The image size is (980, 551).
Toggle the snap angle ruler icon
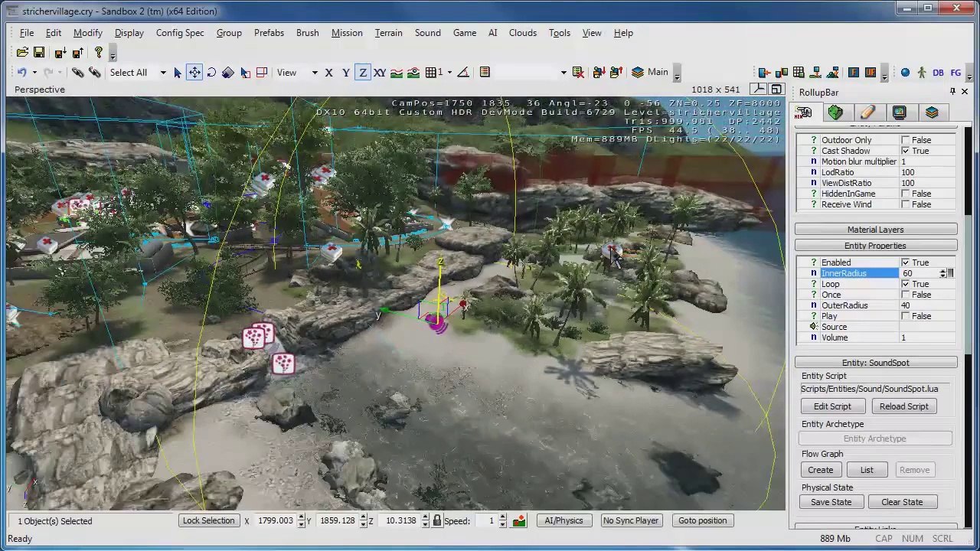[x=462, y=72]
